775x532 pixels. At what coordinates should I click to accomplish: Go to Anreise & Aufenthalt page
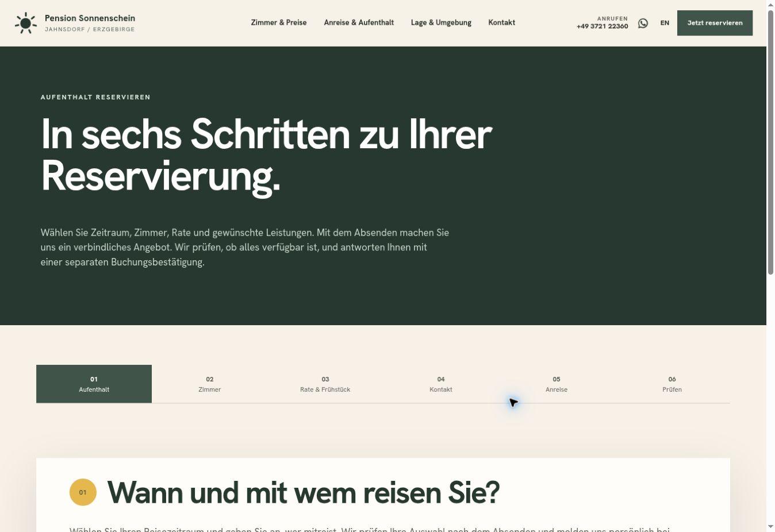359,23
